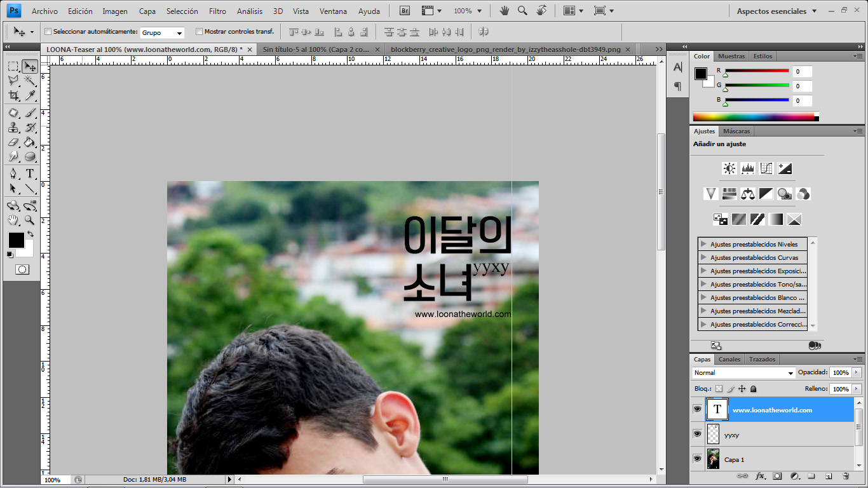Select the Magic Wand tool
Screen dimensions: 868x488
point(30,81)
